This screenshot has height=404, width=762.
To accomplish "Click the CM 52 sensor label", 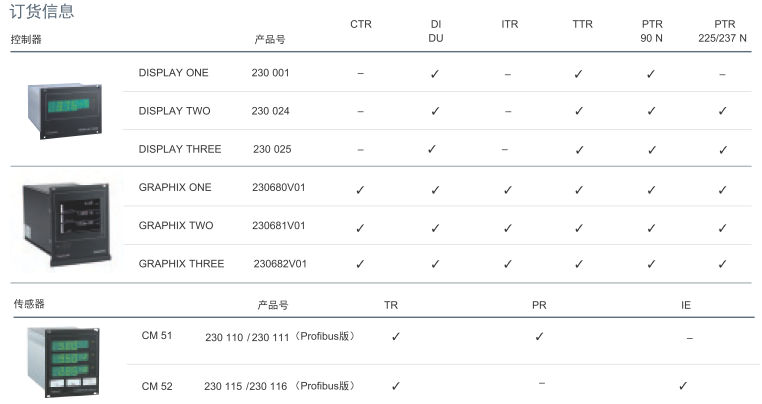I will [157, 386].
